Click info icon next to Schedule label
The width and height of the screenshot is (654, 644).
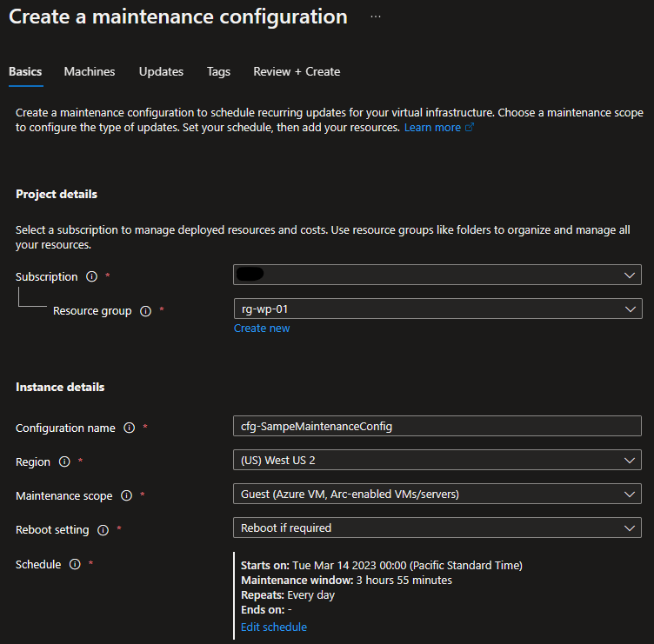tap(75, 564)
